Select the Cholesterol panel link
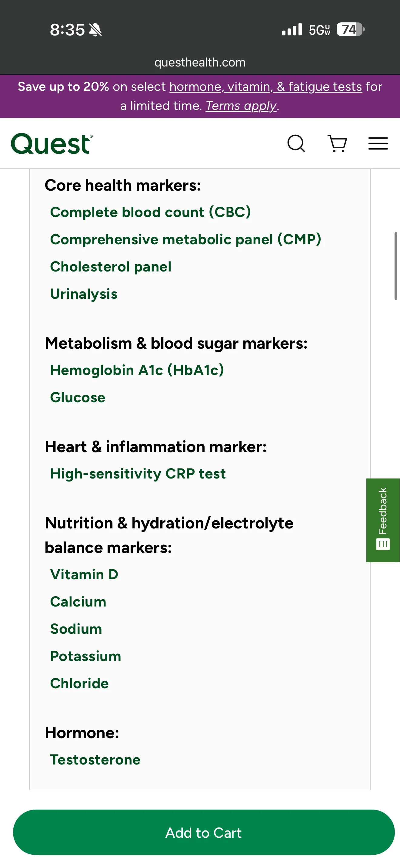Screen dimensions: 400x868 click(x=111, y=267)
